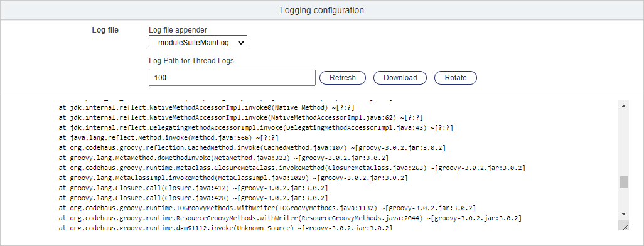Viewport: 644px width, 246px height.
Task: Click the NativeMethodAccessorImpl.java:62 log line
Action: [x=240, y=117]
